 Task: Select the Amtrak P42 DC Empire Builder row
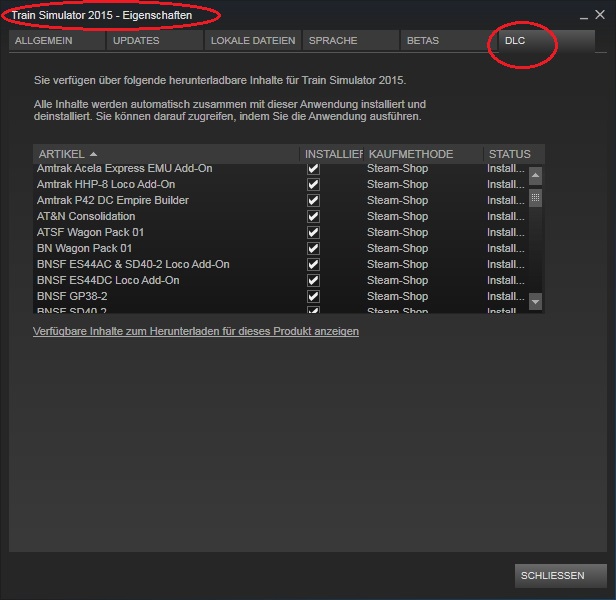tap(280, 200)
